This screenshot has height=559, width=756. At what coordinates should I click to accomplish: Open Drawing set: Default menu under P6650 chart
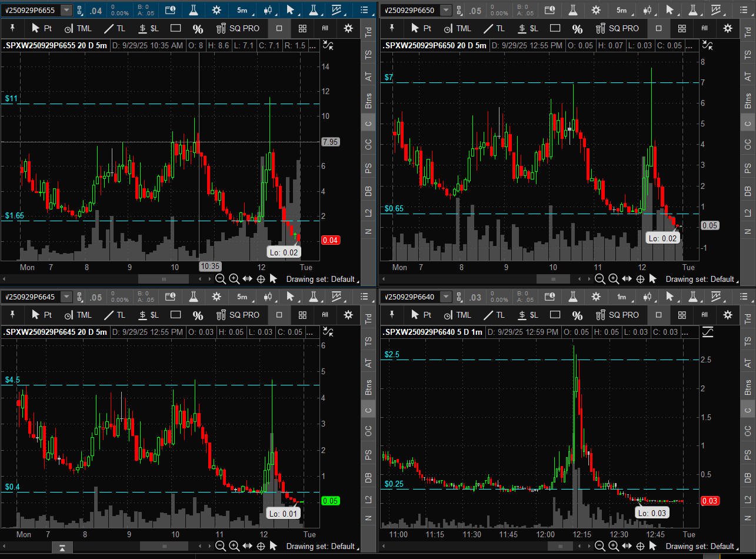click(700, 279)
